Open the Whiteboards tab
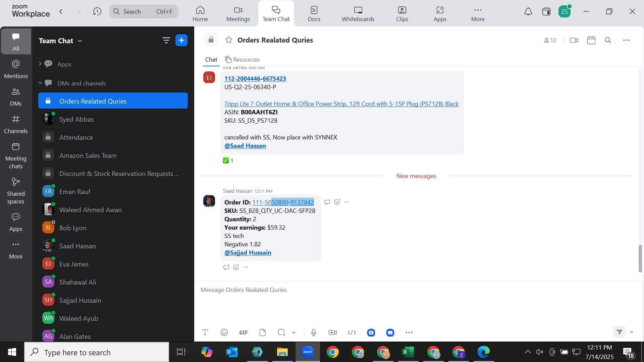644x362 pixels. pos(358,14)
